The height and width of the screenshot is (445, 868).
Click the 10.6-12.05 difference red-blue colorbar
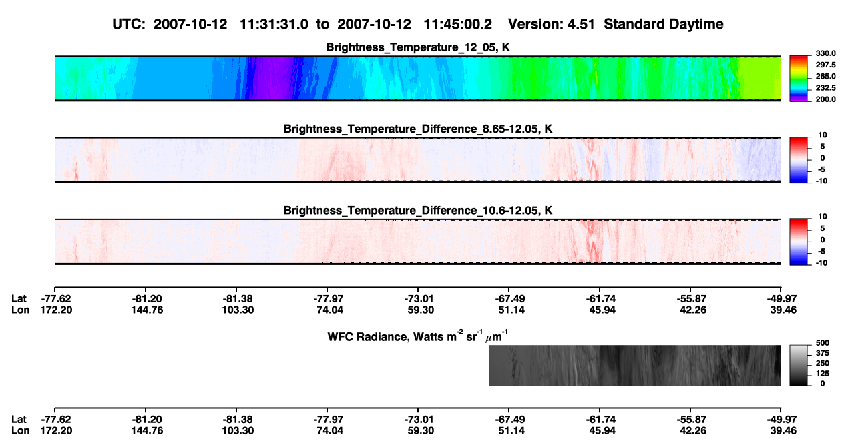799,241
